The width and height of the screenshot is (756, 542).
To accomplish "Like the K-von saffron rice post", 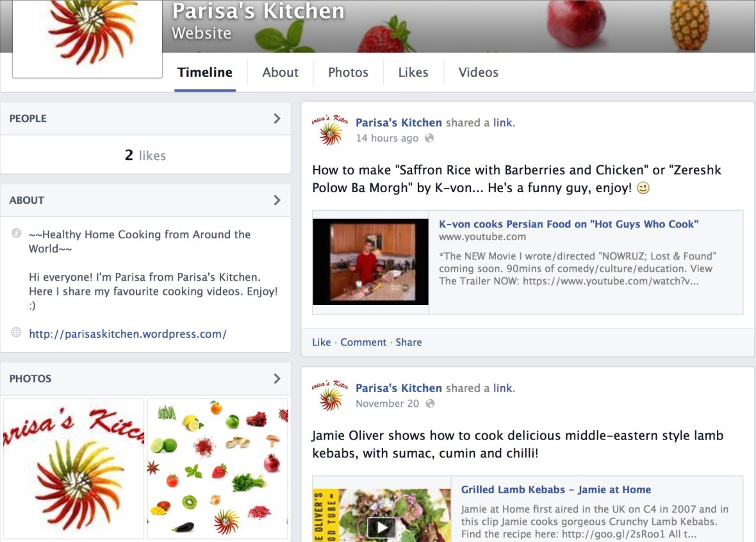I will coord(321,342).
